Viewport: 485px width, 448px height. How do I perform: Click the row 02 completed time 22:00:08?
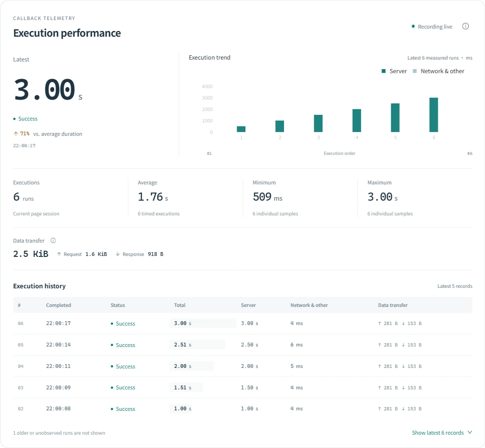click(59, 408)
